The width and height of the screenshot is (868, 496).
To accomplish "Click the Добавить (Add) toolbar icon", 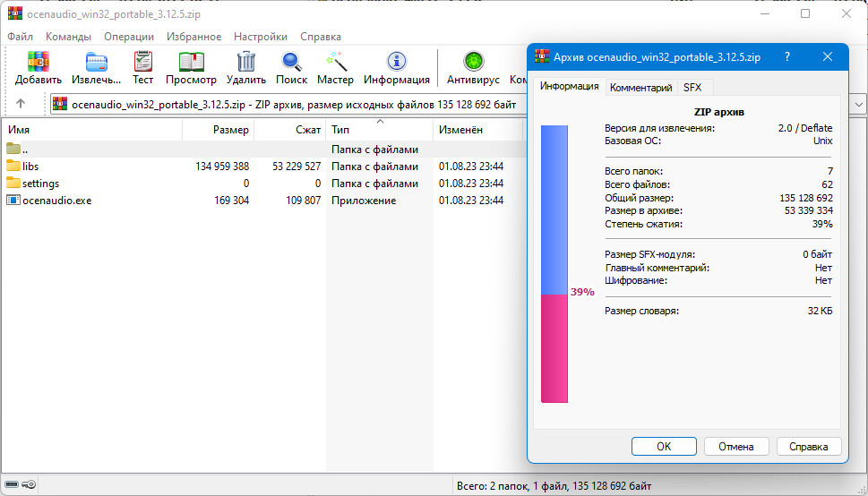I will point(39,62).
